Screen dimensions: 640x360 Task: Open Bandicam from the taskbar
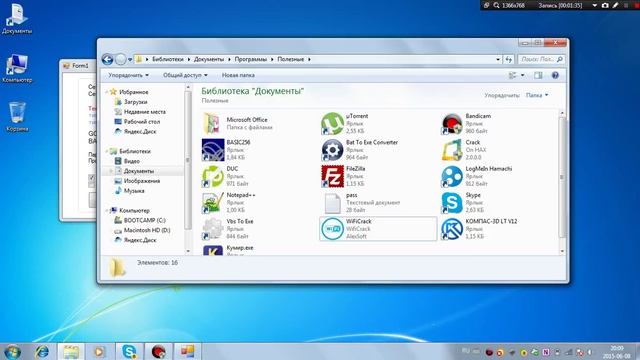[158, 351]
